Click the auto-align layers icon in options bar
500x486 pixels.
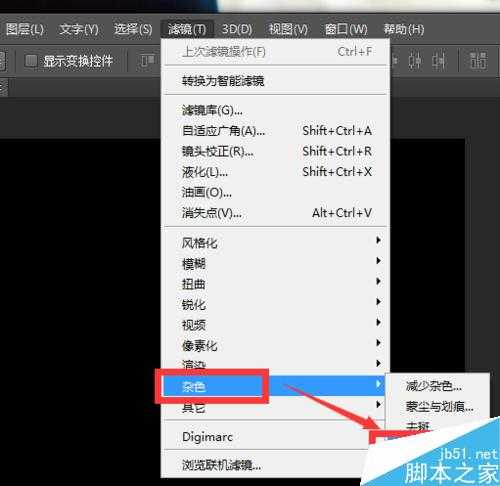pyautogui.click(x=478, y=61)
